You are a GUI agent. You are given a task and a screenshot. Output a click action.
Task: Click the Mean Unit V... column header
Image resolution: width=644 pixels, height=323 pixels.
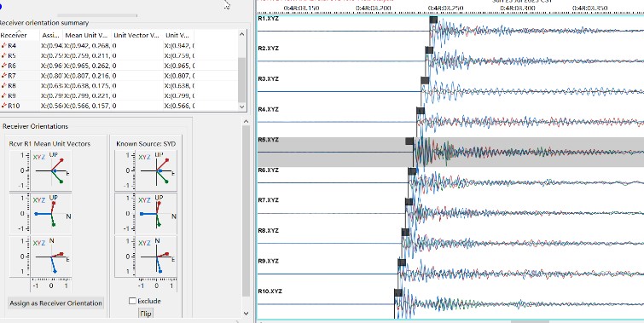click(88, 35)
